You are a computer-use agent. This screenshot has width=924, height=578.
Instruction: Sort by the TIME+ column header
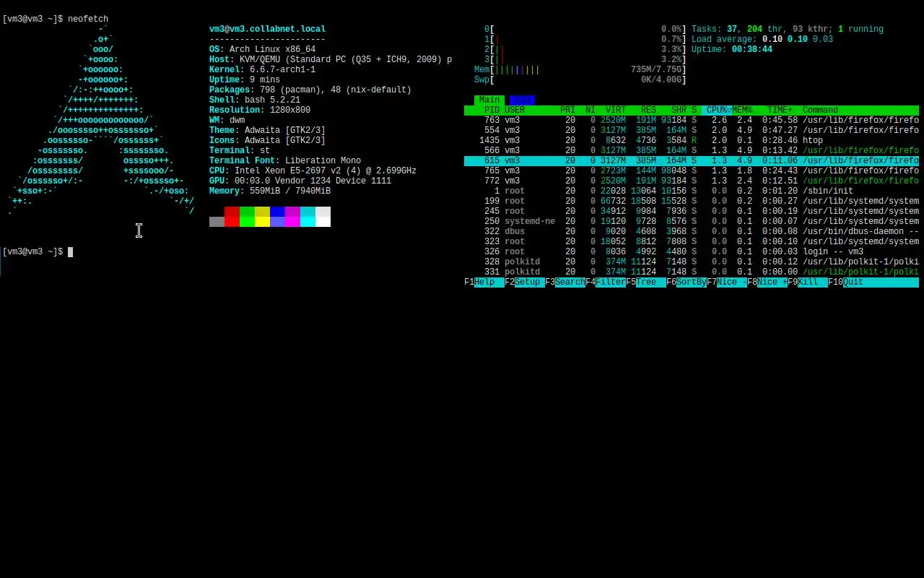coord(780,110)
